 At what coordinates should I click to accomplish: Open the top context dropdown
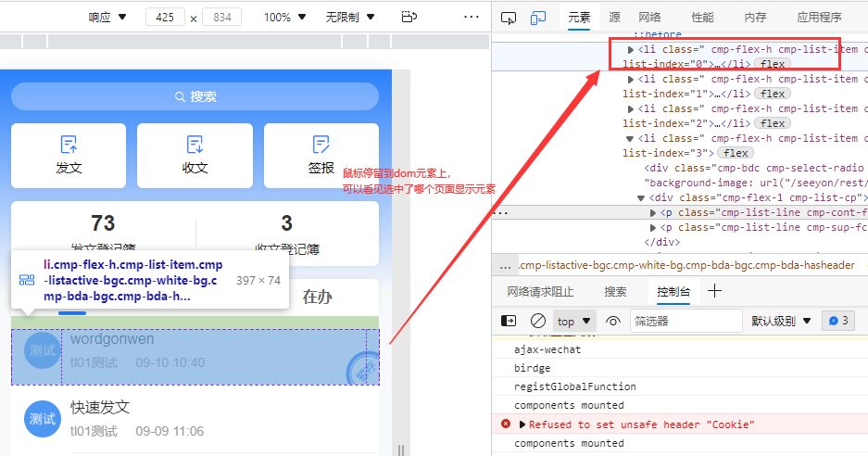tap(573, 322)
